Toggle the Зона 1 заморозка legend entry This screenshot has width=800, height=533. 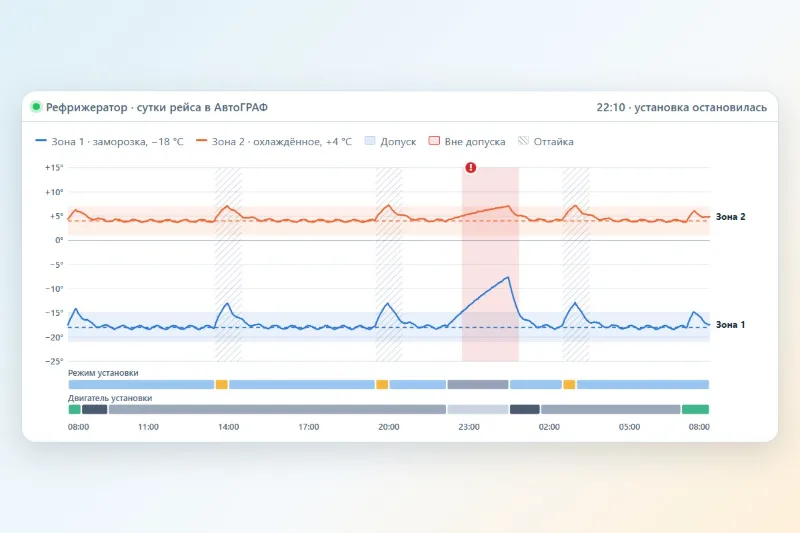pyautogui.click(x=109, y=141)
